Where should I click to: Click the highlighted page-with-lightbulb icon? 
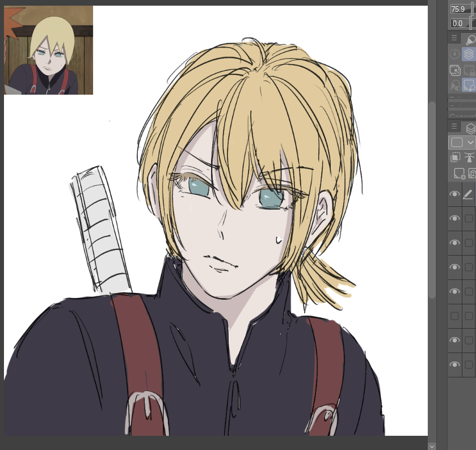(x=469, y=85)
